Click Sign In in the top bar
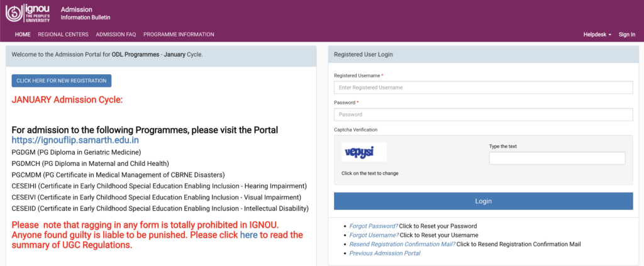Viewport: 644px width, 266px height. click(627, 35)
